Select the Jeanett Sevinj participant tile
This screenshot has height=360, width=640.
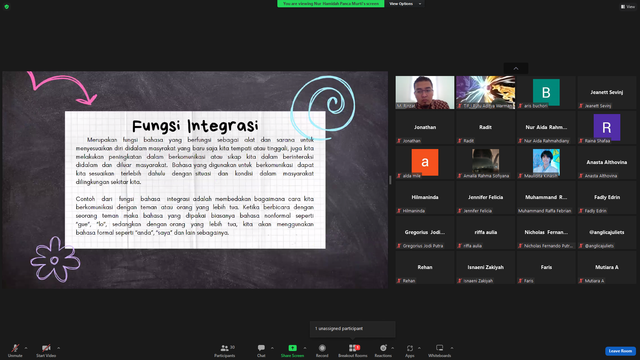(x=607, y=92)
